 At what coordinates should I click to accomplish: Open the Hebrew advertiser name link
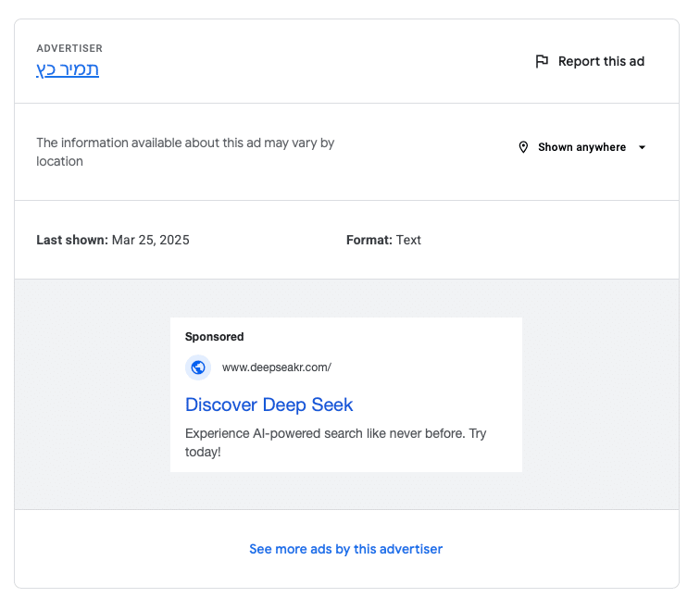68,69
